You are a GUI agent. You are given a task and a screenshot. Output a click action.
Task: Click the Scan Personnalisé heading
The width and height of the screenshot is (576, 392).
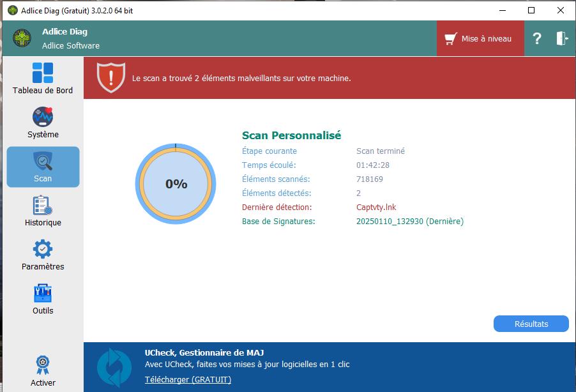[291, 135]
